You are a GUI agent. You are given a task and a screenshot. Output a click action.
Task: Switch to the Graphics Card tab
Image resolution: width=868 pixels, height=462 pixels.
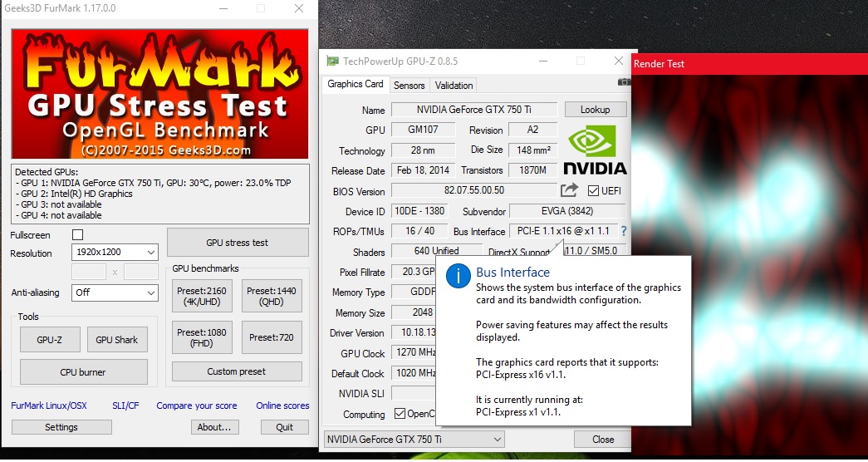[356, 84]
